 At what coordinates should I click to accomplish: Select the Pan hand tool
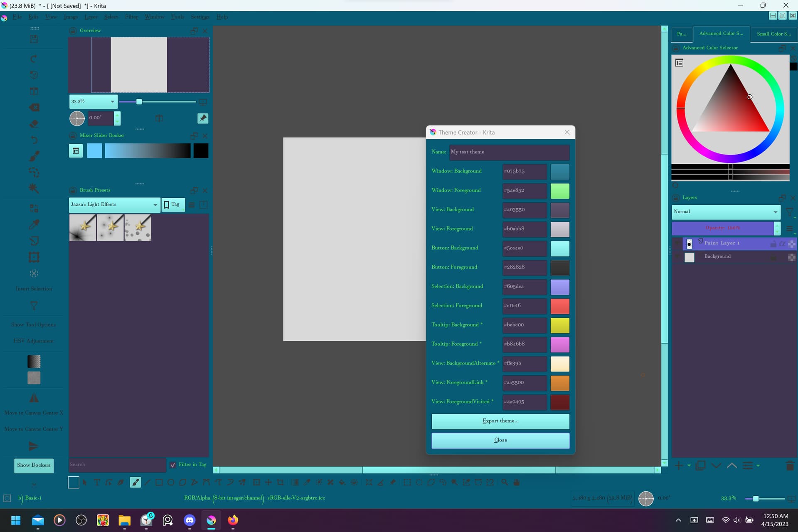(x=517, y=482)
